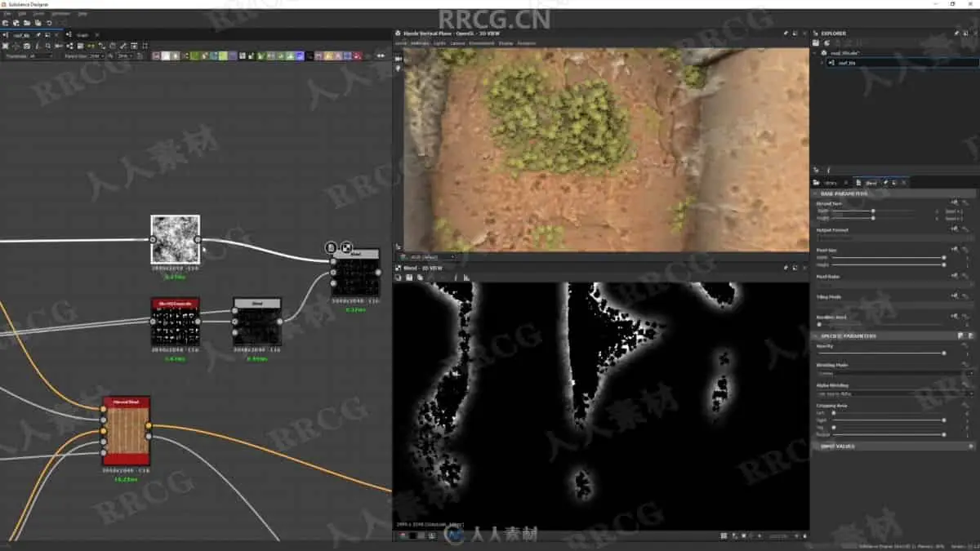Open the 3D view Renderer menu
980x551 pixels.
click(x=526, y=43)
